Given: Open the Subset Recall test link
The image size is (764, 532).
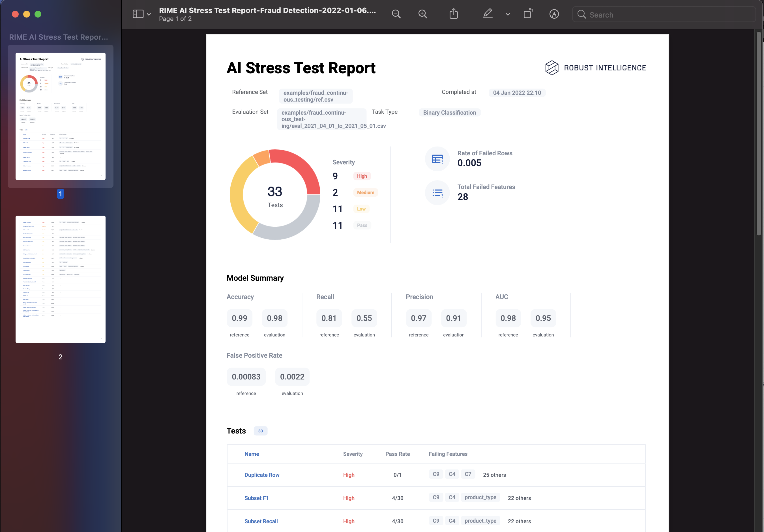Looking at the screenshot, I should [261, 521].
